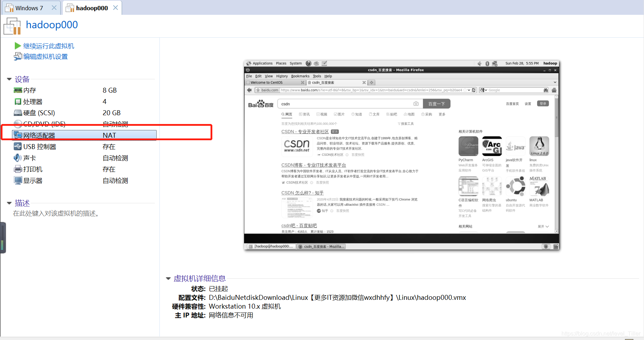Screen dimensions: 644x340
Task: Click the USB 控制器 status 存在
Action: 109,147
